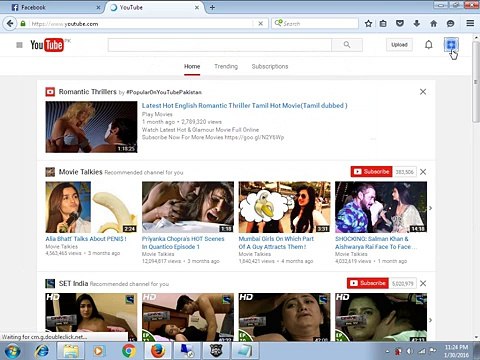Screen dimensions: 480x360
Task: Close the YouTube tab
Action: pyautogui.click(x=197, y=7)
